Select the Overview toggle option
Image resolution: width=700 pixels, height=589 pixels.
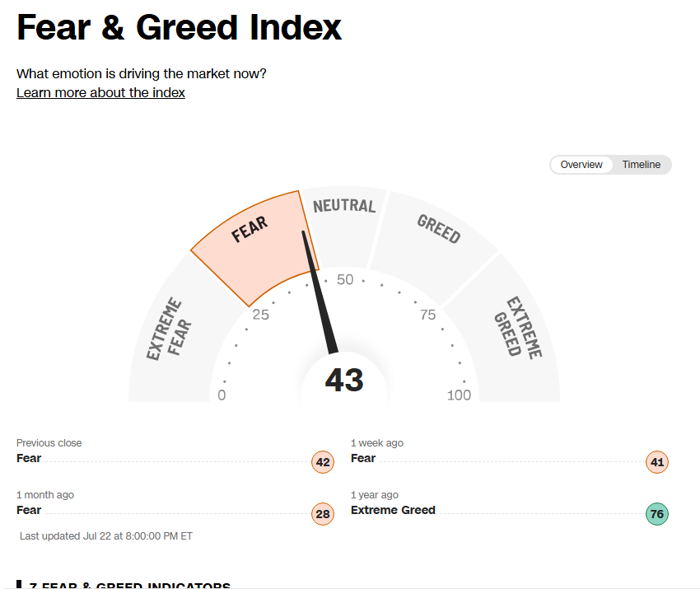click(581, 165)
